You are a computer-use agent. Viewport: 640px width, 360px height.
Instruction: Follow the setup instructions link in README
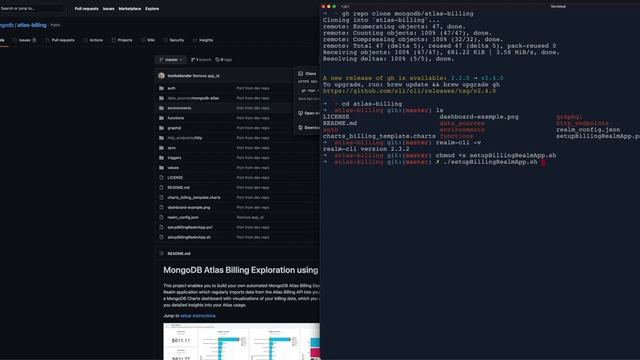point(198,316)
